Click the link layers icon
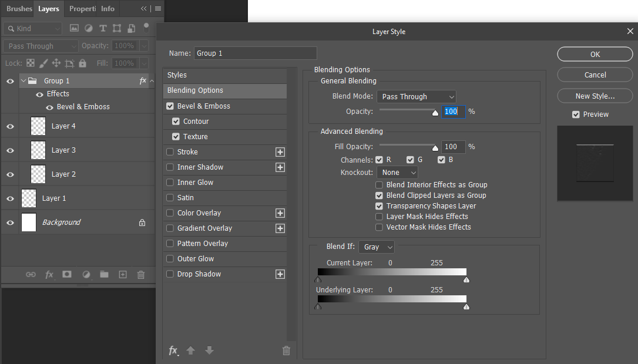The width and height of the screenshot is (638, 364). (31, 274)
